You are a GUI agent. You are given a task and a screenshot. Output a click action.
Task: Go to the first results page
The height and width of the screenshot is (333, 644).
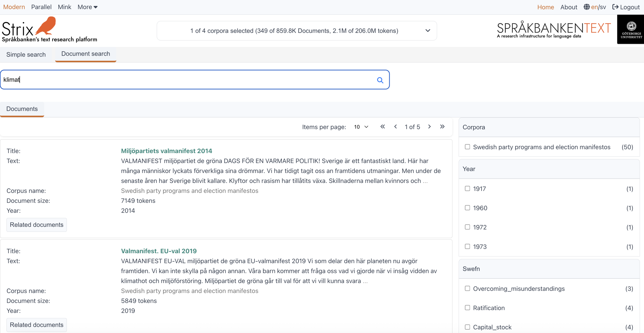pos(383,127)
